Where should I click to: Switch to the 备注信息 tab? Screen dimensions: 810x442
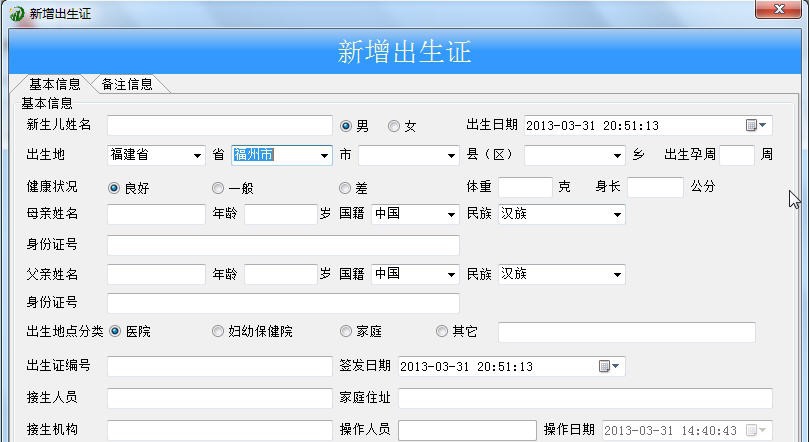[127, 84]
